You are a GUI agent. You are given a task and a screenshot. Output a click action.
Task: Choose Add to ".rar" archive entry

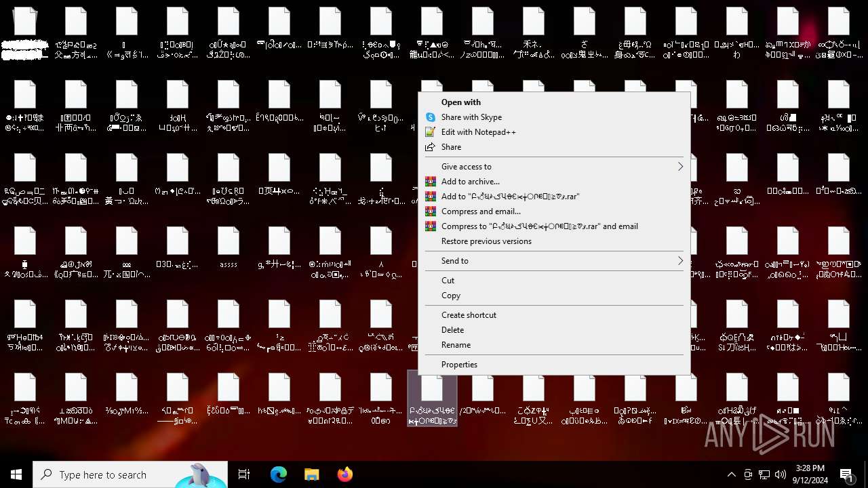pos(554,197)
